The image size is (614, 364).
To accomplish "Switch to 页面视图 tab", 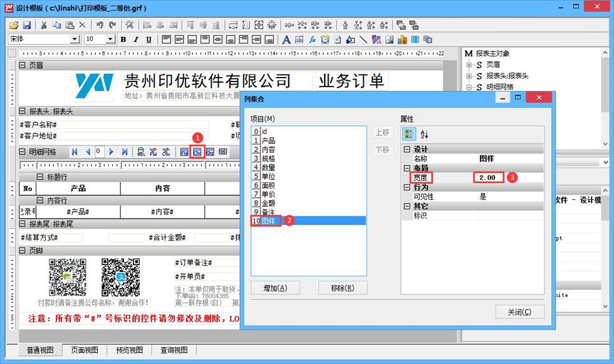I will [x=85, y=350].
